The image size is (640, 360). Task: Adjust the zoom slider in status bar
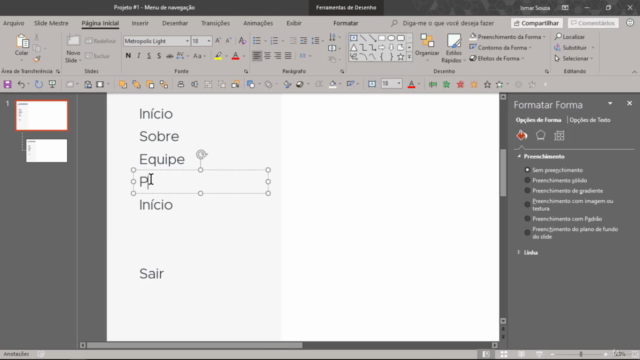580,354
